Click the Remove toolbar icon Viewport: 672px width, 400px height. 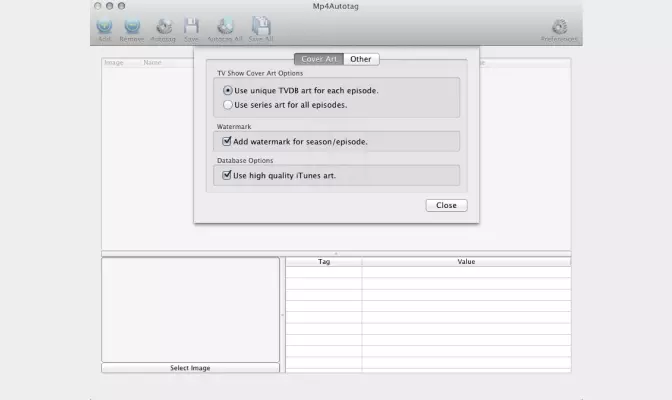pyautogui.click(x=132, y=27)
